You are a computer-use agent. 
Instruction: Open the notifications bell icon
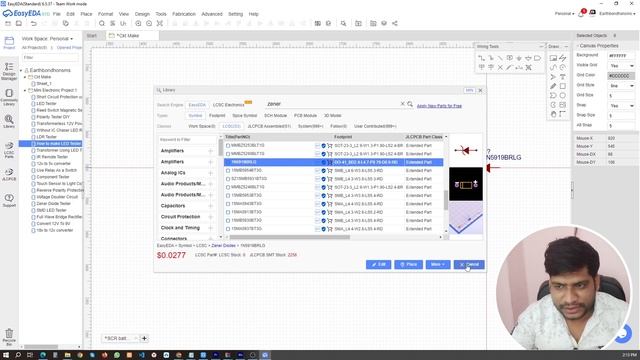[x=581, y=13]
